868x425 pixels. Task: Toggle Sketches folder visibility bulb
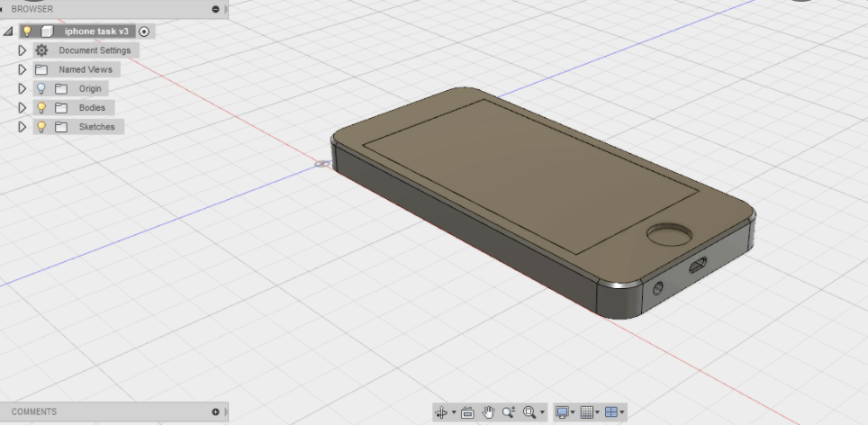tap(41, 127)
